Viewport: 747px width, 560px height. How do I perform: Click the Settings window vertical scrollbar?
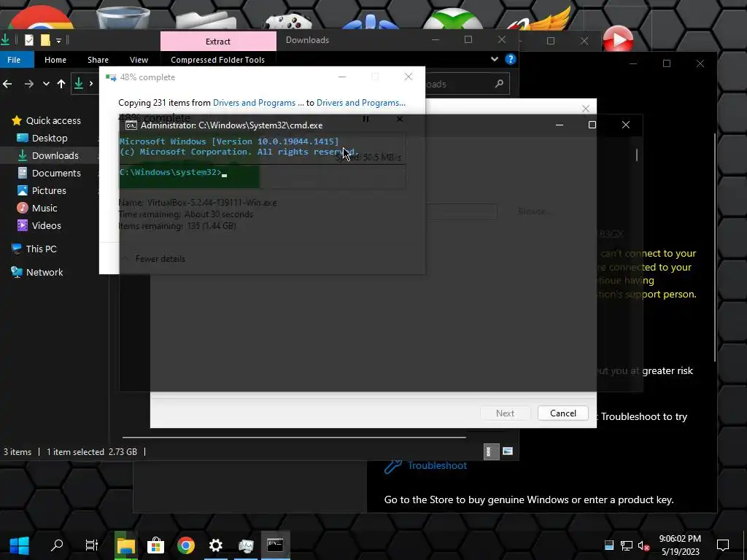(715, 248)
